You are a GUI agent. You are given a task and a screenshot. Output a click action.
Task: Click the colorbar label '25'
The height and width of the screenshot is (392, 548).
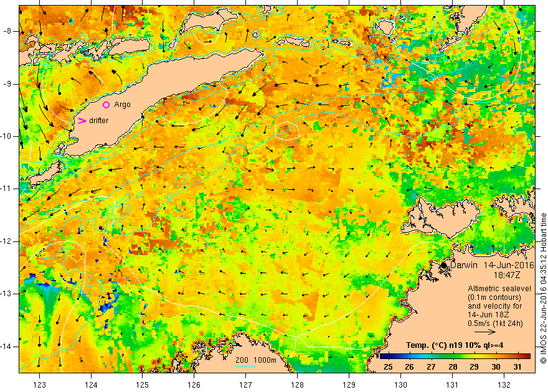(x=388, y=367)
